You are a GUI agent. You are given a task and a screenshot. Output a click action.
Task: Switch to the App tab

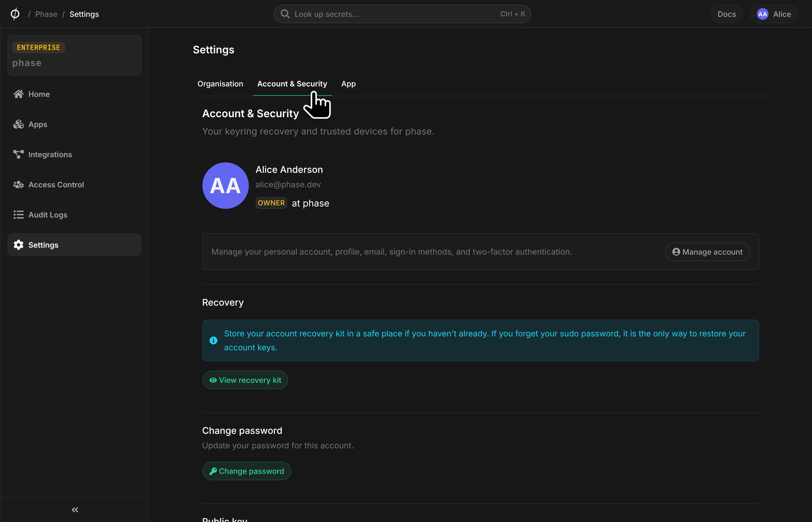(348, 84)
